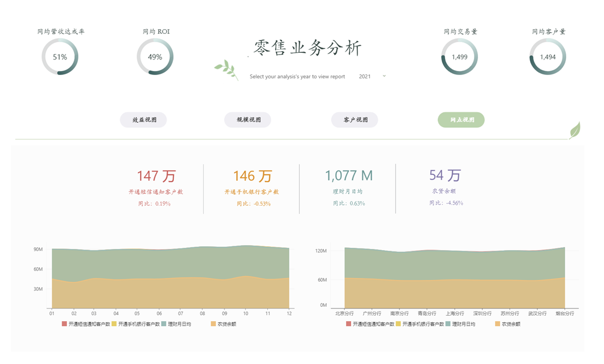Click the 'Select your analysis's year' prompt text
The image size is (604, 364).
click(x=297, y=77)
